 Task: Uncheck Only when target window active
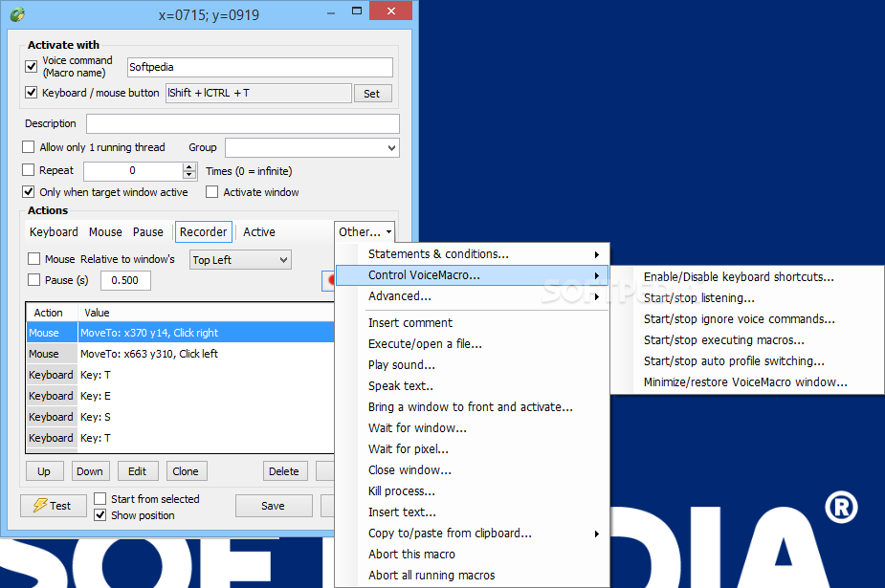tap(28, 191)
